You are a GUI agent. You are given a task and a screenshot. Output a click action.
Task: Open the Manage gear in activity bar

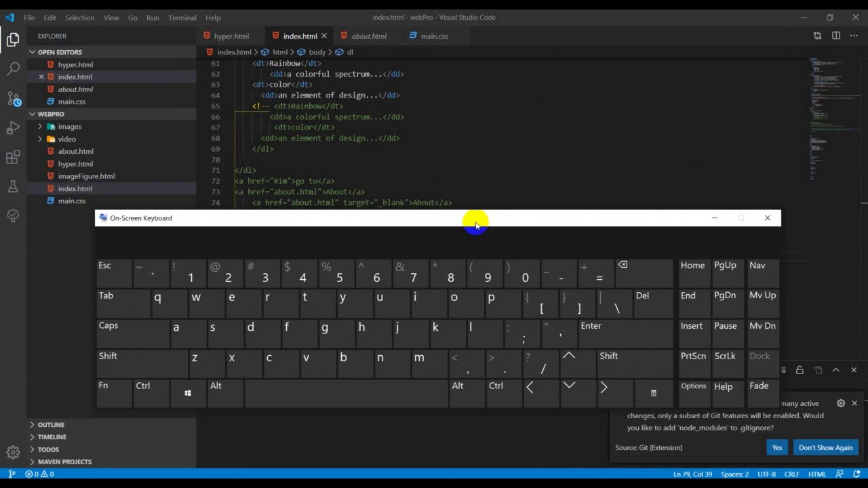pyautogui.click(x=13, y=453)
